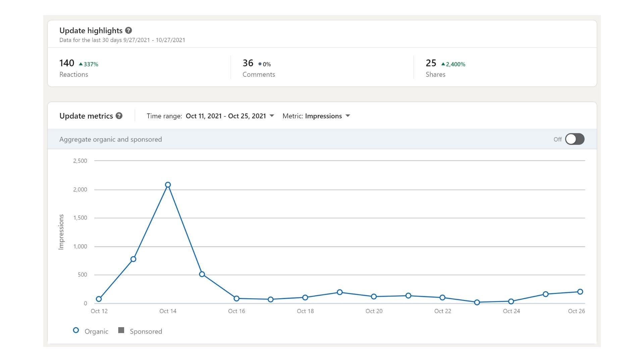The width and height of the screenshot is (644, 362).
Task: Select the data point just after Oct 14 peak
Action: point(202,274)
